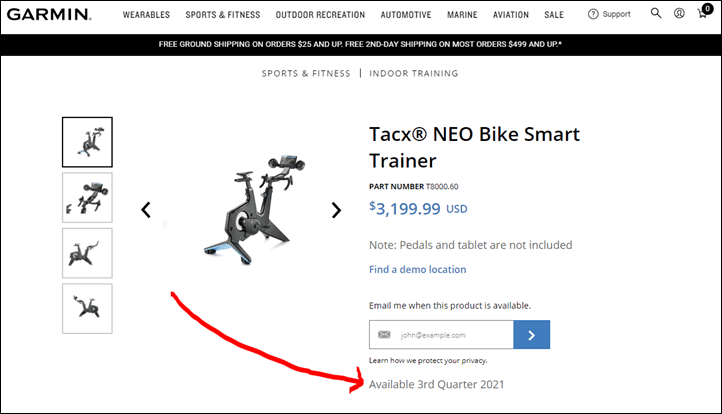The height and width of the screenshot is (414, 722).
Task: Open Sports & Fitness menu
Action: [222, 15]
